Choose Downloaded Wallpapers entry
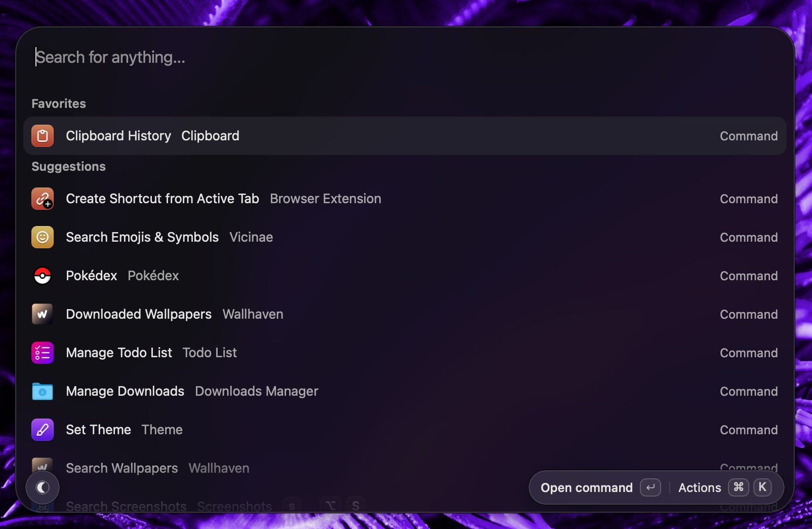The image size is (812, 529). coord(405,314)
